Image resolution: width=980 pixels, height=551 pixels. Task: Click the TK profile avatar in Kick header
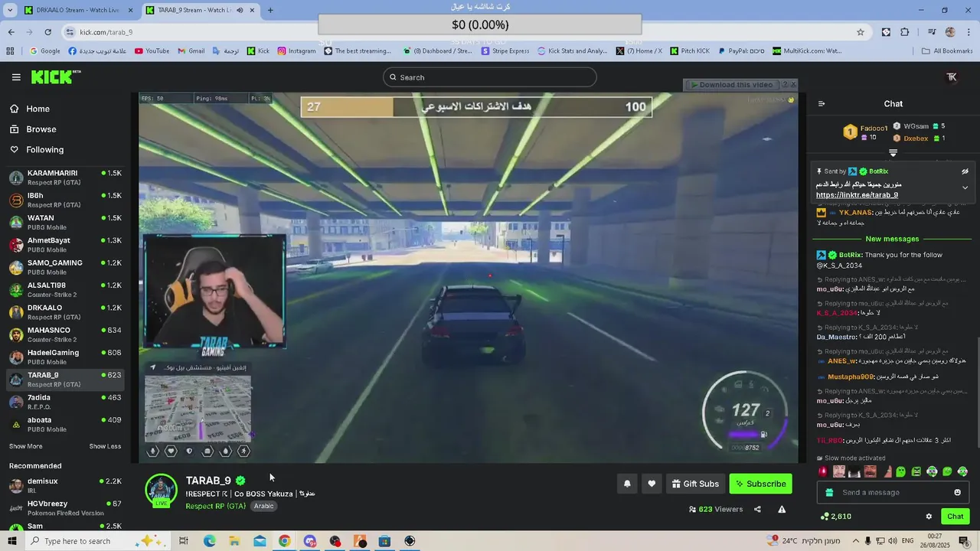(x=952, y=77)
